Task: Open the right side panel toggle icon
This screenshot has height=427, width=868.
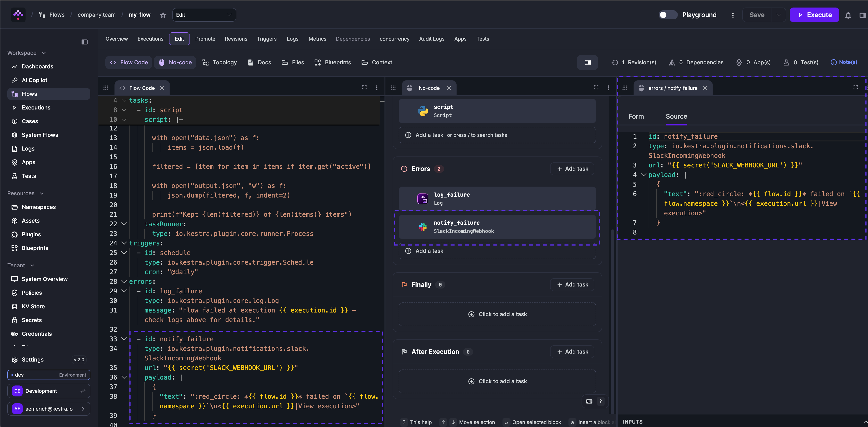Action: 862,15
